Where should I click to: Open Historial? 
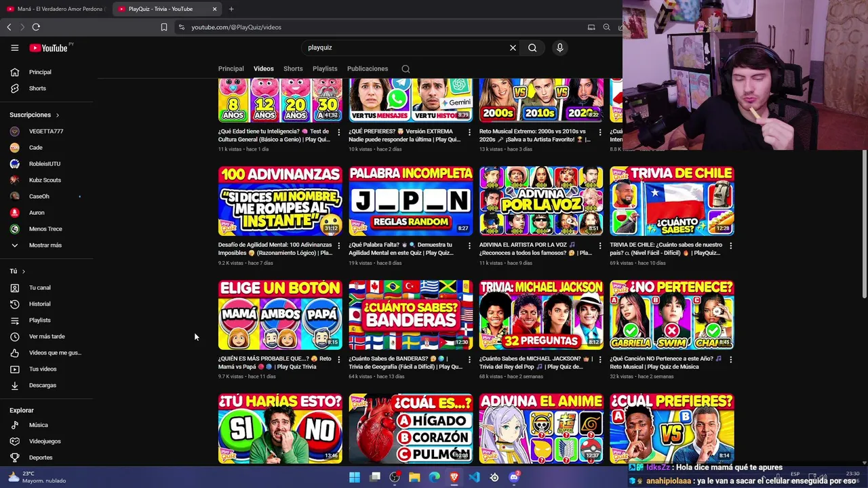47,304
